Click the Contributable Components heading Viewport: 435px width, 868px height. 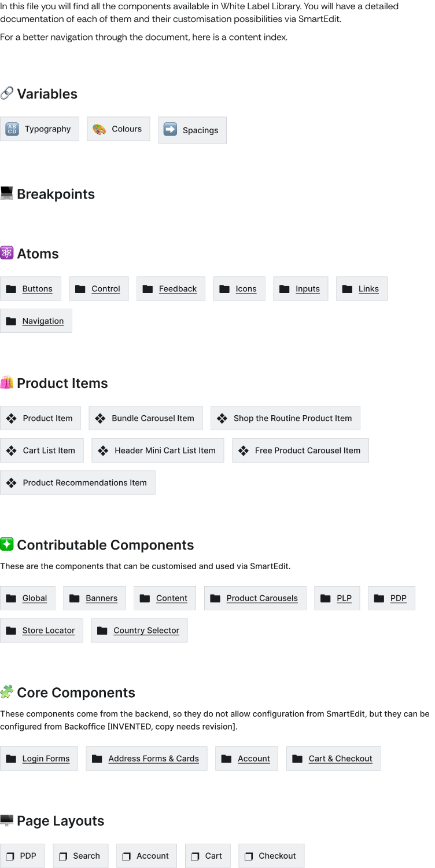pos(105,545)
